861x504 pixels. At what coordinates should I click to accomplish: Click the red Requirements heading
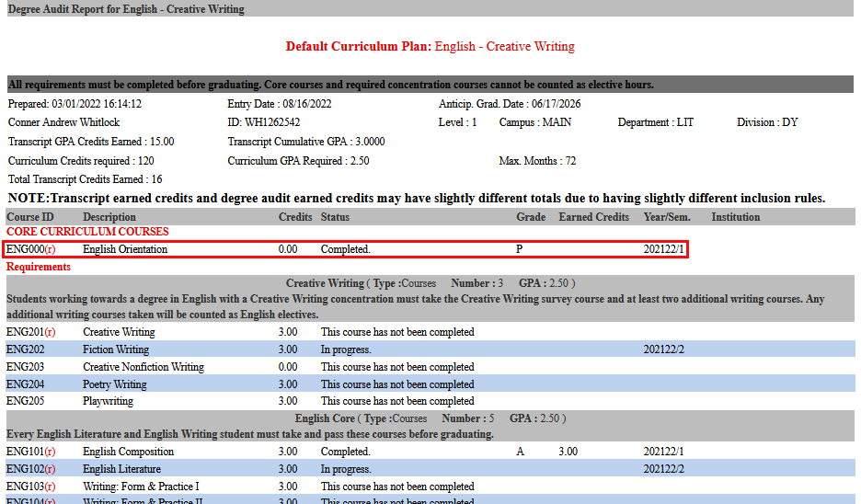coord(39,267)
